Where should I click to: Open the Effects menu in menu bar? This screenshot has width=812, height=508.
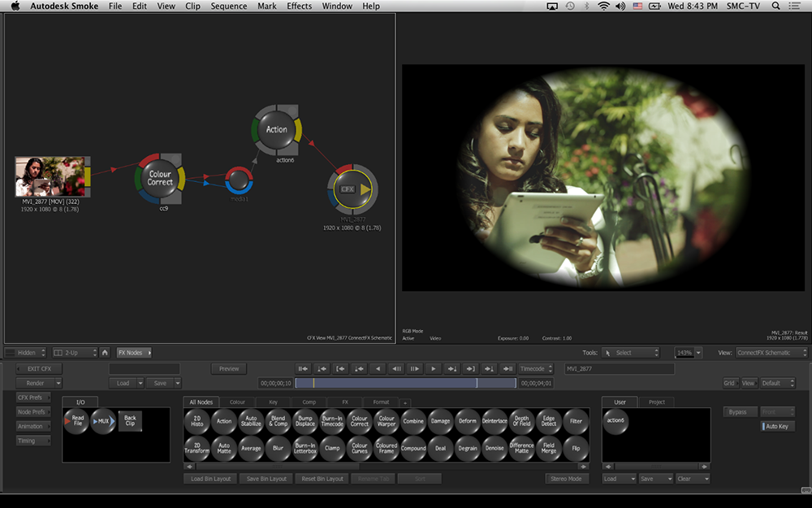[x=299, y=7]
